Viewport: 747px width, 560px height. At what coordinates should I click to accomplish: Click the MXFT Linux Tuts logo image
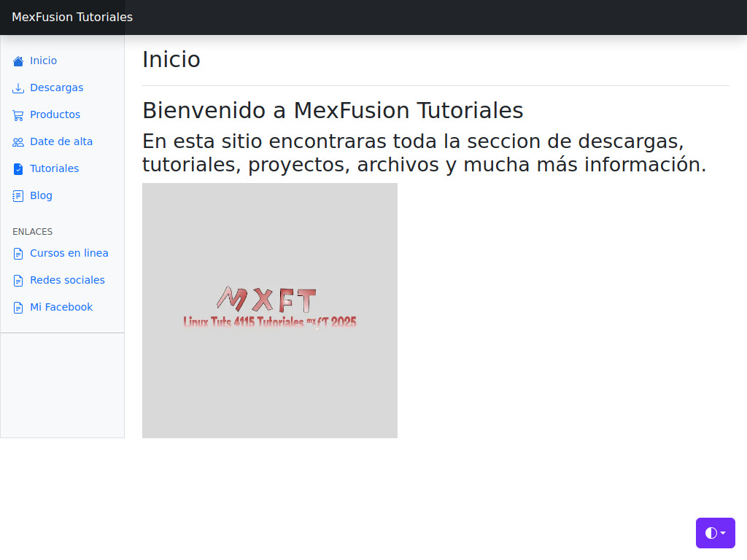click(x=270, y=311)
